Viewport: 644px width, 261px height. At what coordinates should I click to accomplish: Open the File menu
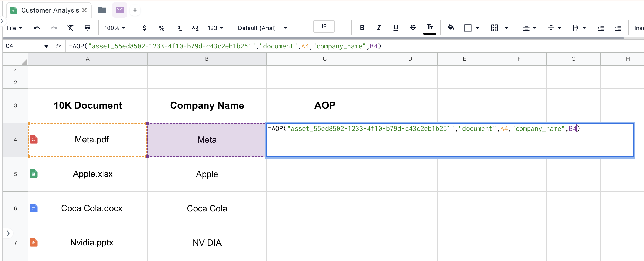[14, 28]
